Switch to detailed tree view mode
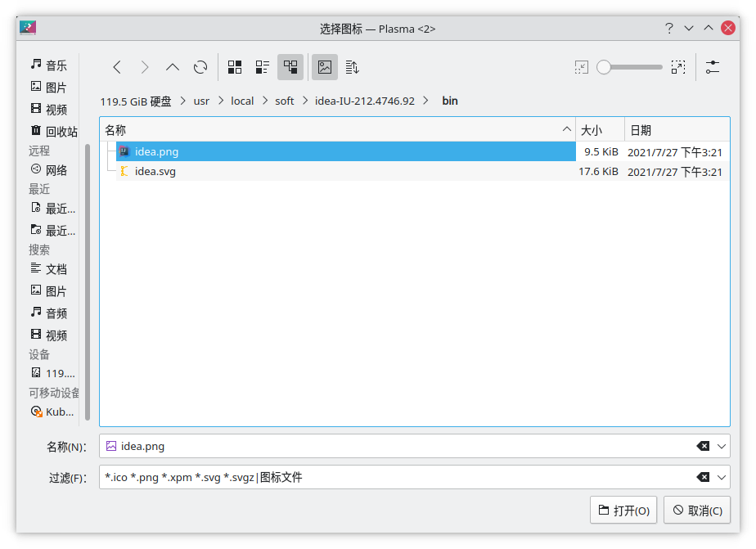Image resolution: width=756 pixels, height=549 pixels. 290,67
